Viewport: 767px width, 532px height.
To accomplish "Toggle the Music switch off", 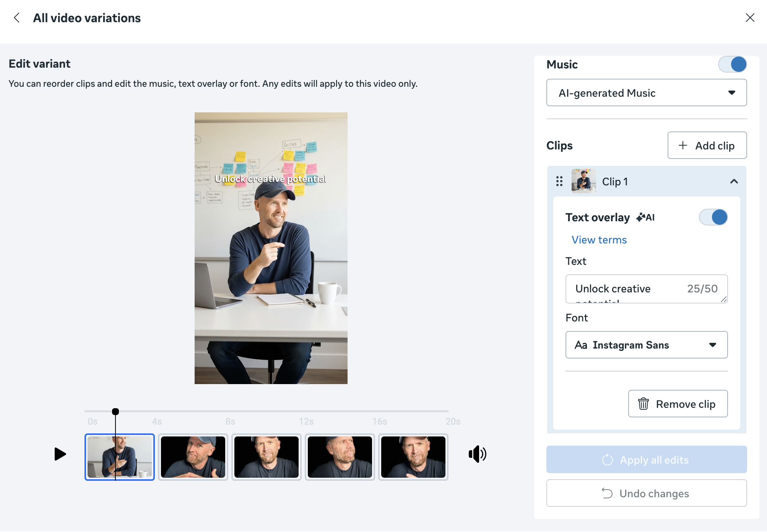I will 732,64.
